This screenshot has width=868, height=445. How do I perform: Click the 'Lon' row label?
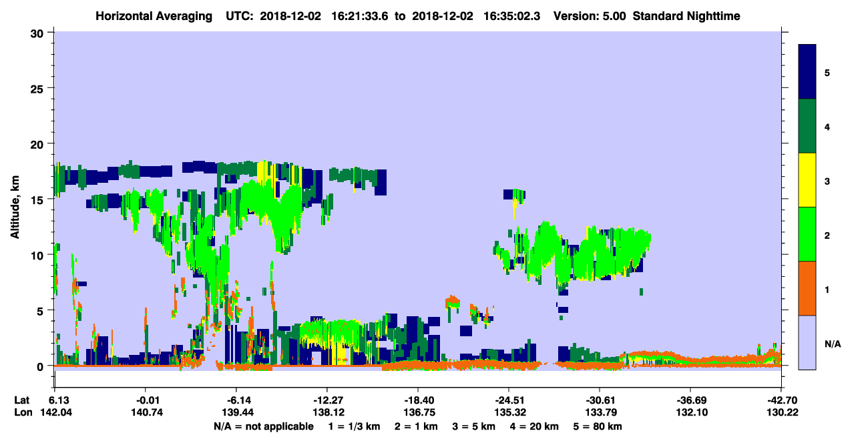23,412
